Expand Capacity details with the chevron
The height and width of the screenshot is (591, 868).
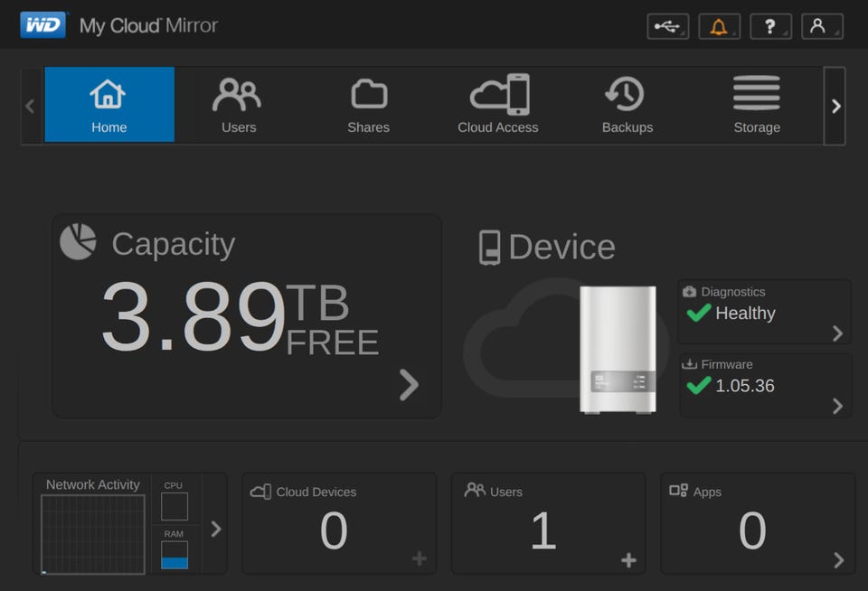409,385
